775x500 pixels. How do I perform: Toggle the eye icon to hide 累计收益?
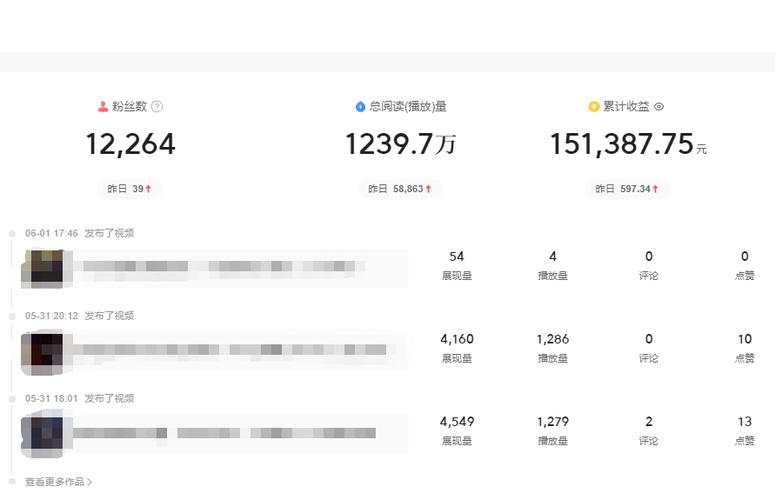[659, 106]
